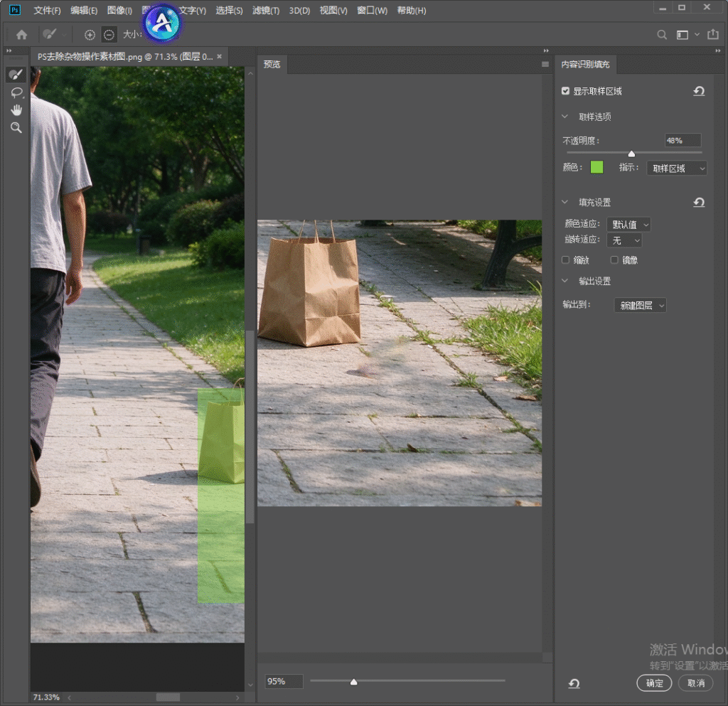This screenshot has width=728, height=706.
Task: Reset fill settings beside 填充设置
Action: tap(699, 202)
